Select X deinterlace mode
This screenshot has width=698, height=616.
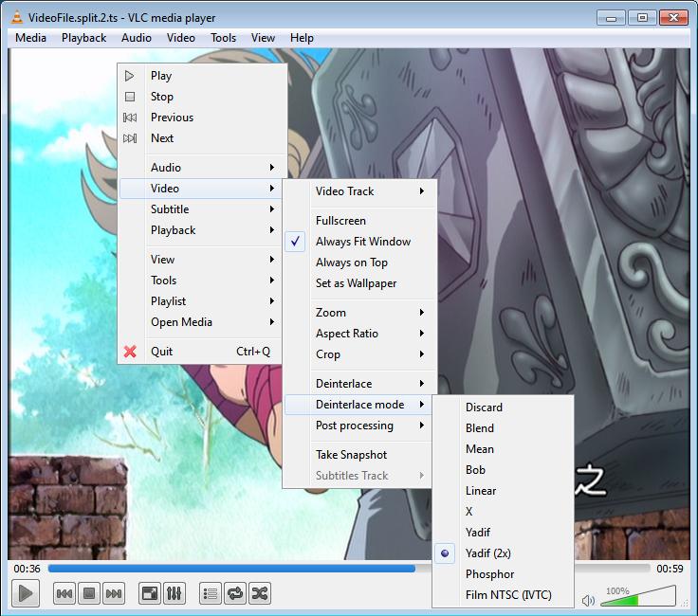[x=503, y=512]
